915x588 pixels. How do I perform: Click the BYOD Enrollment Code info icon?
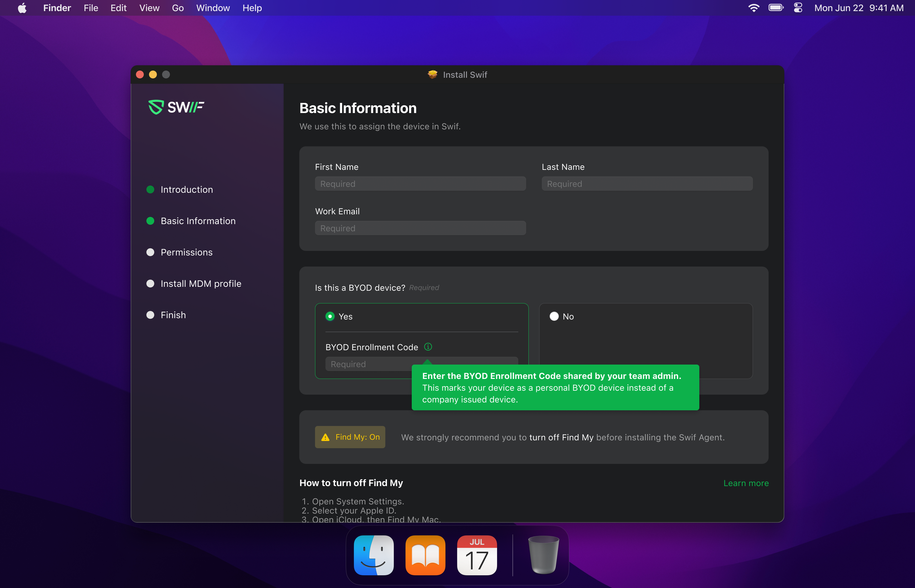[428, 347]
